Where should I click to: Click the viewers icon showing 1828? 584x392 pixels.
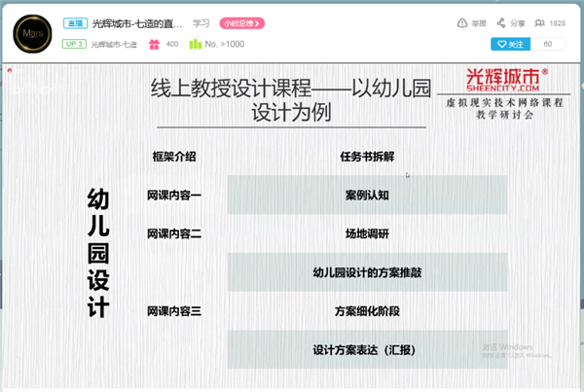(540, 22)
